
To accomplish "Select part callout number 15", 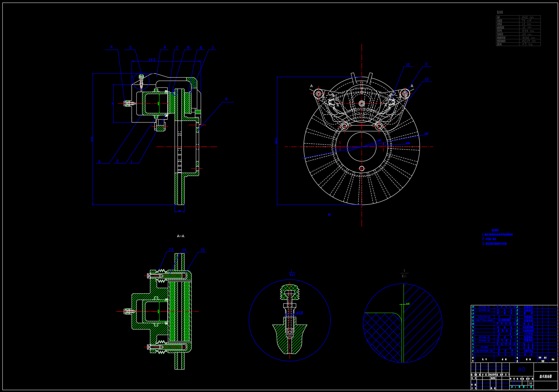I will 203,250.
